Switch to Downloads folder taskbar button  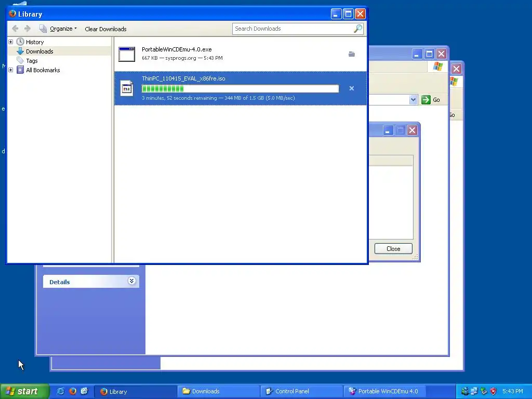click(218, 392)
